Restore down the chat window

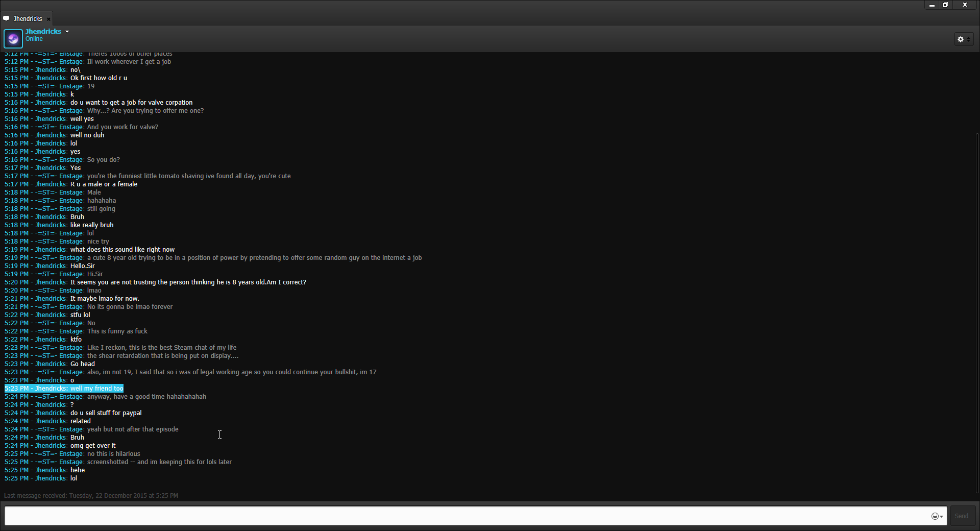point(945,5)
